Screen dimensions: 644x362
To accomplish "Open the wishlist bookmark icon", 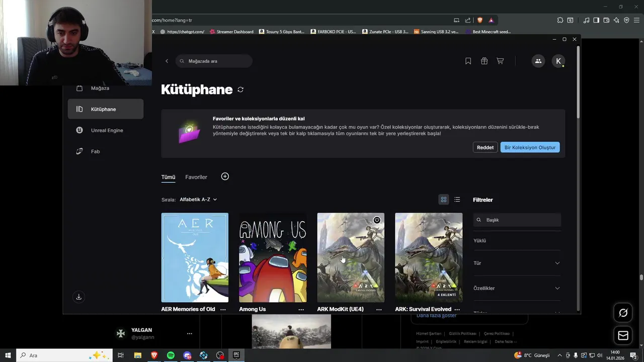I will [x=468, y=61].
